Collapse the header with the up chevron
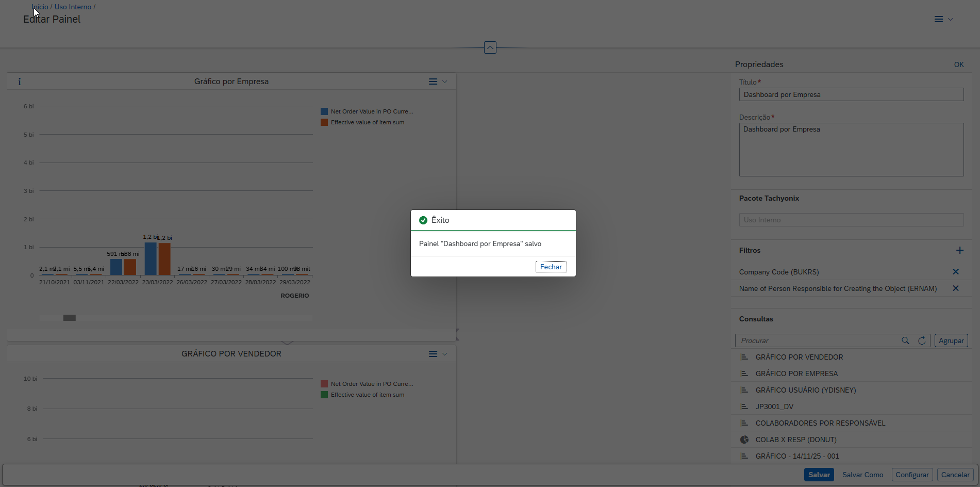This screenshot has height=487, width=980. pos(490,47)
